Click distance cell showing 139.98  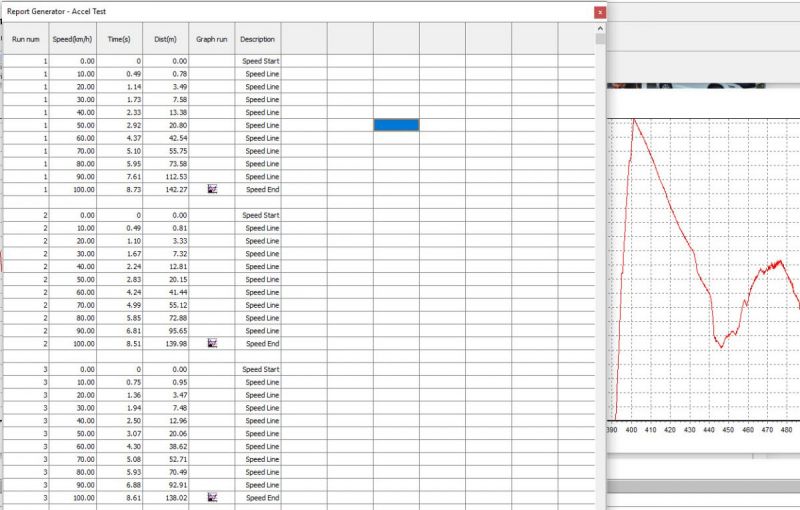tap(165, 343)
